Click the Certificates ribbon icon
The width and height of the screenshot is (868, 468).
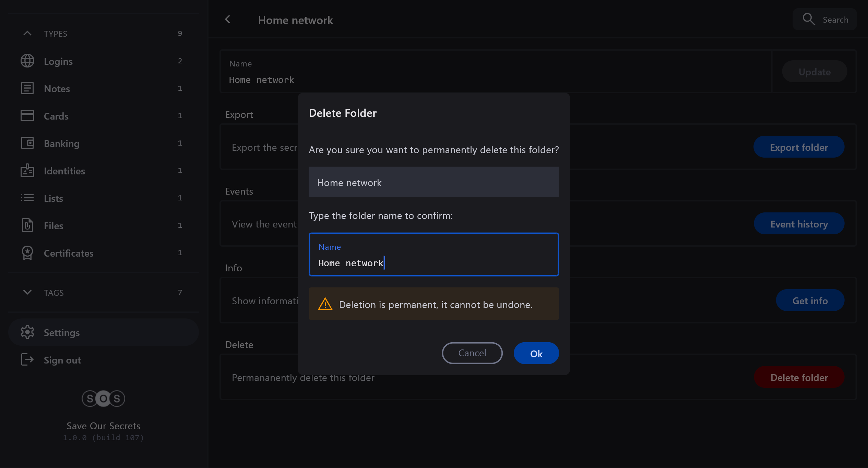pyautogui.click(x=27, y=253)
